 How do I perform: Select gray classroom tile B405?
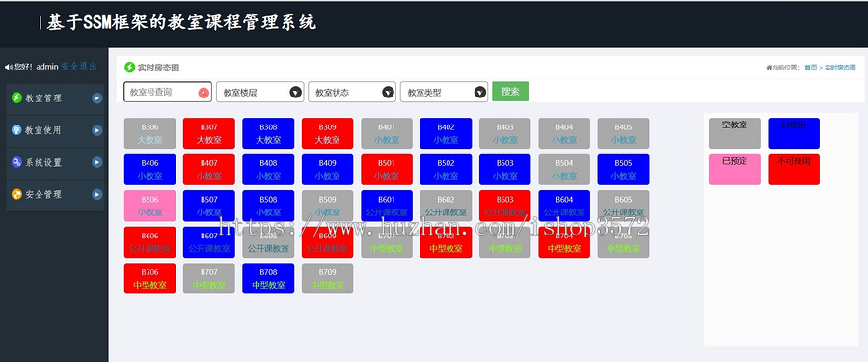pyautogui.click(x=624, y=133)
